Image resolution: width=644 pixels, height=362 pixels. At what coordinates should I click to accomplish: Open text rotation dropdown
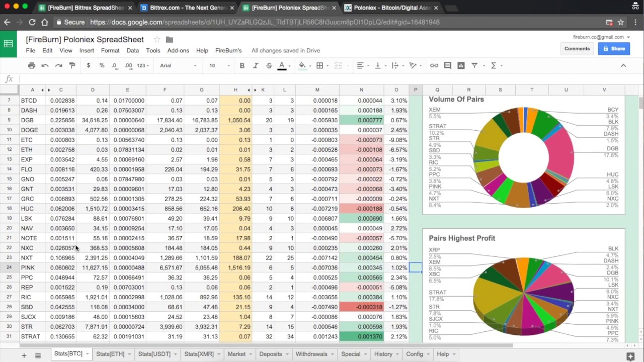pyautogui.click(x=415, y=65)
